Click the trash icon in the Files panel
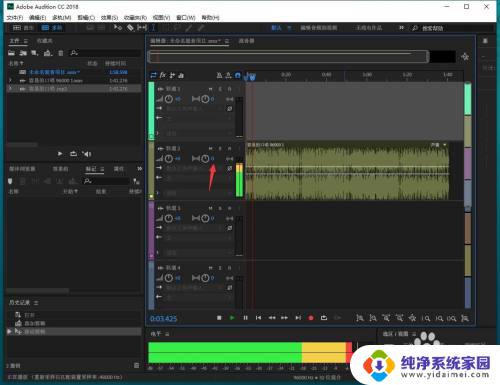 click(61, 53)
